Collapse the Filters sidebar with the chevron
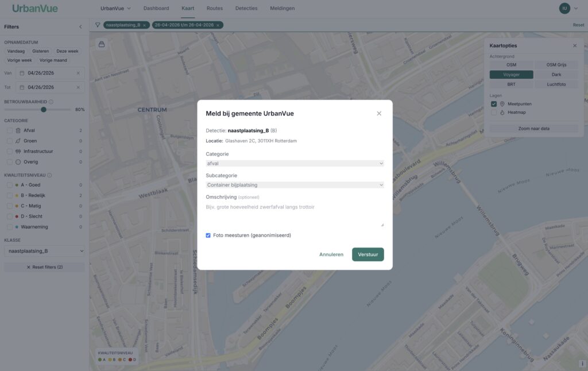Viewport: 588px width, 371px height. pyautogui.click(x=80, y=27)
